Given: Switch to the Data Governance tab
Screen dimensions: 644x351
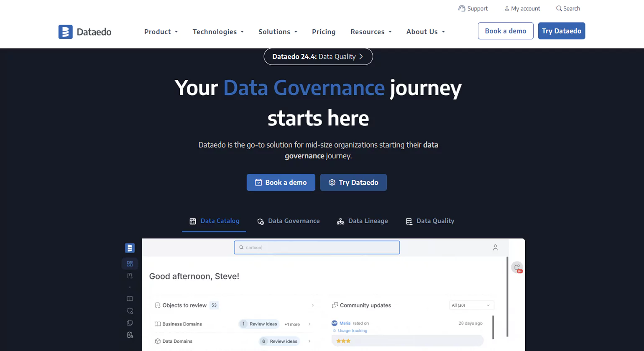Looking at the screenshot, I should (x=289, y=221).
